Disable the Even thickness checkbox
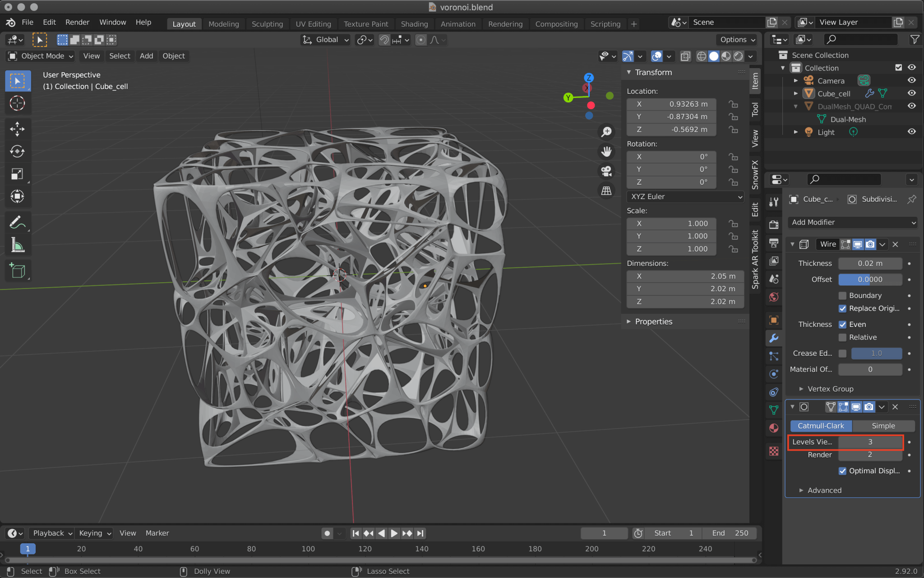This screenshot has height=578, width=924. (842, 324)
